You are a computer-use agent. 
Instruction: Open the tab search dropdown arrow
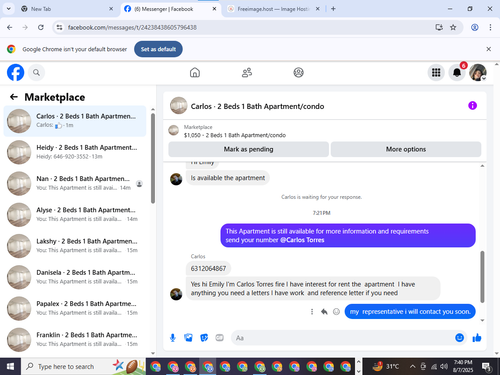(x=9, y=9)
